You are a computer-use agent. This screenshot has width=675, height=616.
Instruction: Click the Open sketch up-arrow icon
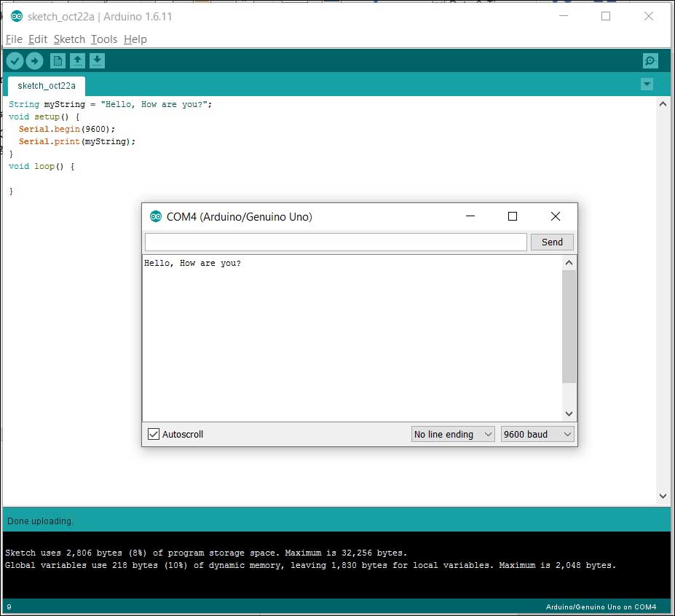tap(77, 61)
